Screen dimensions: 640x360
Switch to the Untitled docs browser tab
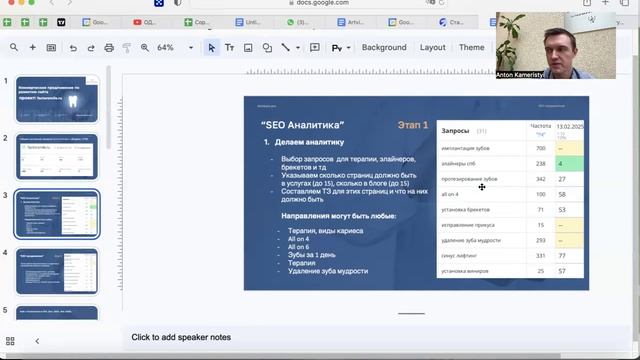click(248, 22)
